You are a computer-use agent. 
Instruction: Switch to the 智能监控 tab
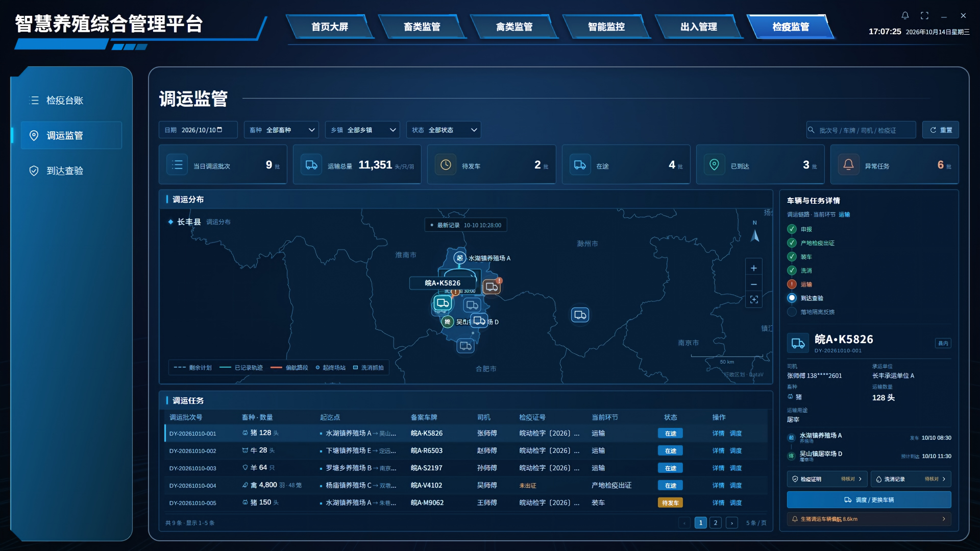[x=606, y=27]
